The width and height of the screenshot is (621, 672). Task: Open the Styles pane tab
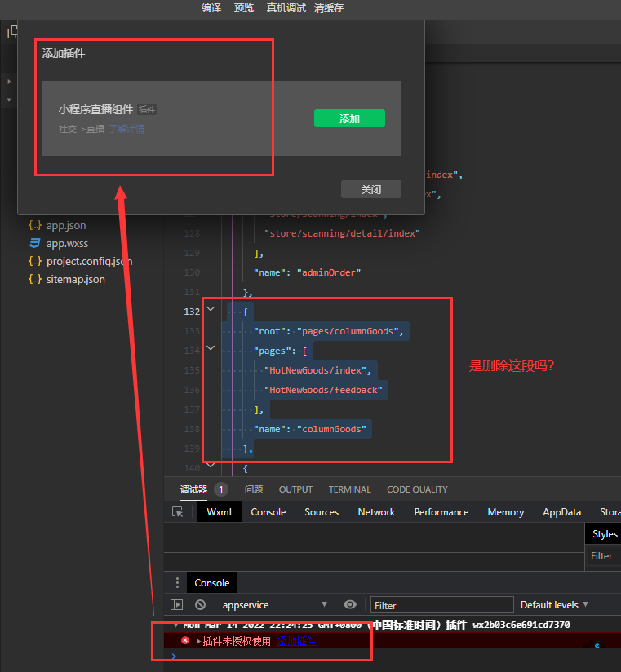605,534
